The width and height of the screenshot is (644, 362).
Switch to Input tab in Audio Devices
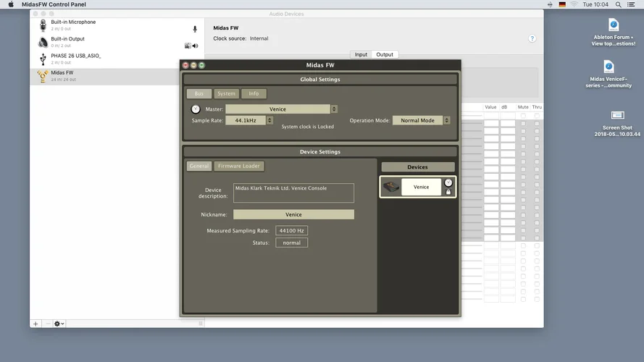[361, 54]
